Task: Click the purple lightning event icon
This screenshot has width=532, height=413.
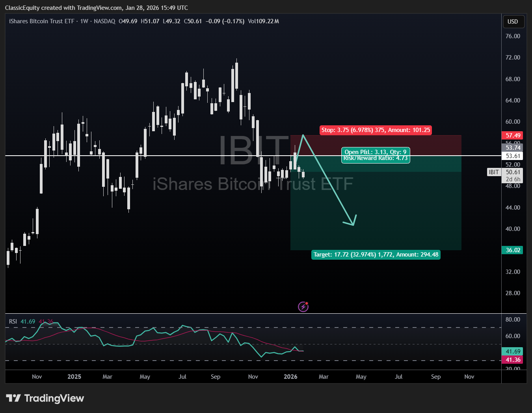Action: tap(303, 307)
